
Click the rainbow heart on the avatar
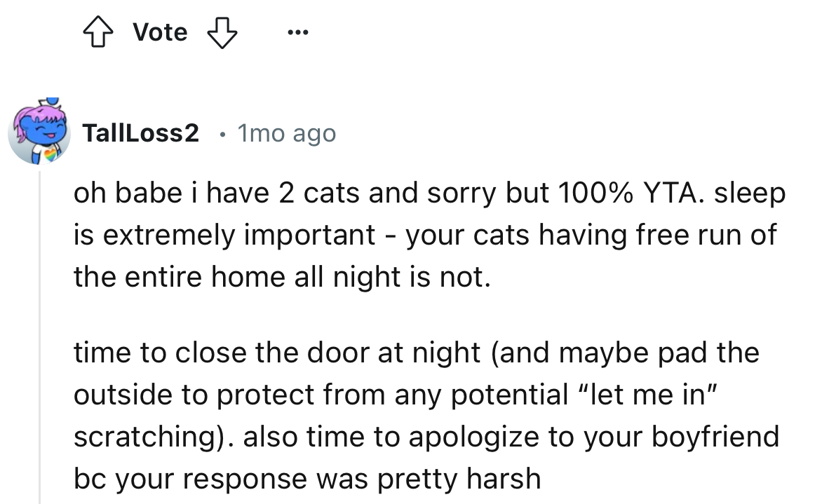click(51, 153)
